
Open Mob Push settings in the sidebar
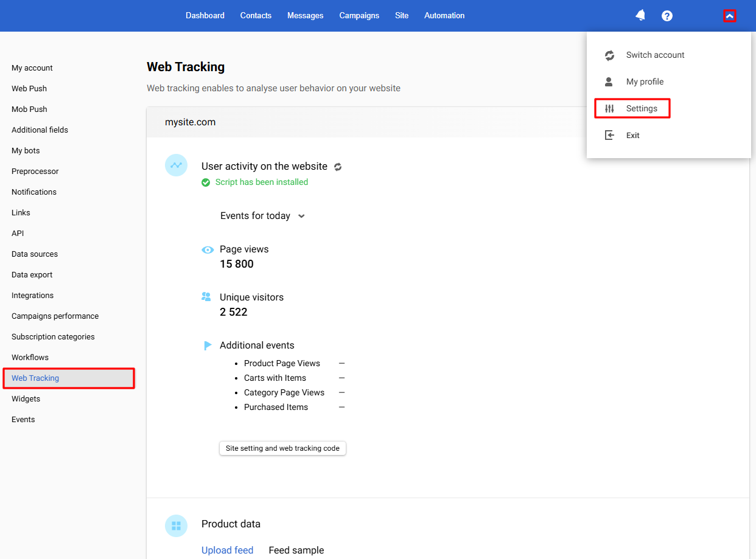(29, 109)
